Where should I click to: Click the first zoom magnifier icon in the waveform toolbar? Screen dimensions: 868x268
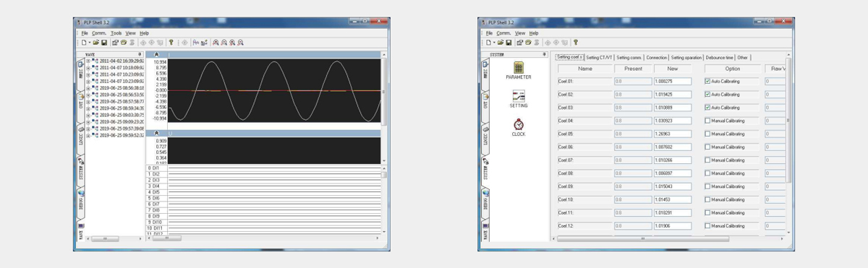click(216, 43)
